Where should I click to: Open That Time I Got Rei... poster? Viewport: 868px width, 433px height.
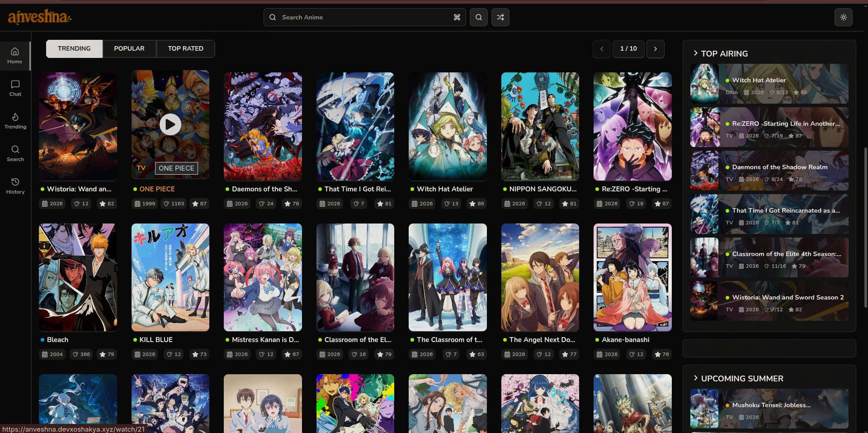click(355, 126)
